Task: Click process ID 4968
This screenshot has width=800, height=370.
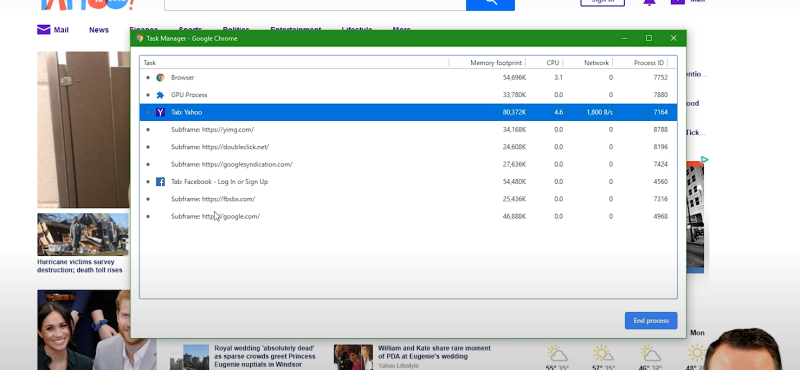Action: 660,216
